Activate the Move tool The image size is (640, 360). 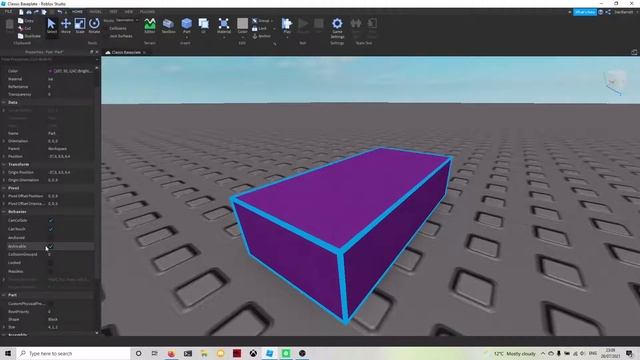[66, 26]
